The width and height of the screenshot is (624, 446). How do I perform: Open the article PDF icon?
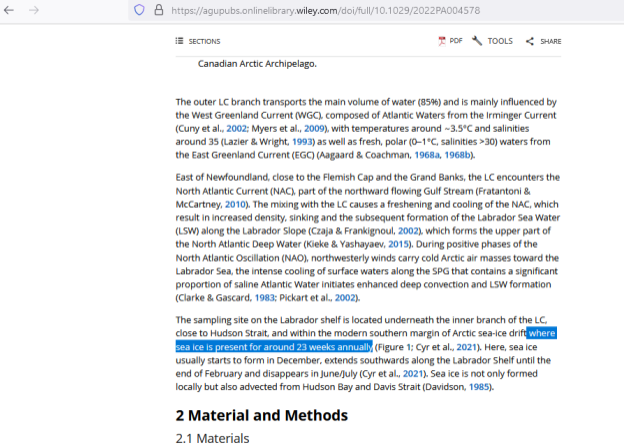(x=442, y=41)
